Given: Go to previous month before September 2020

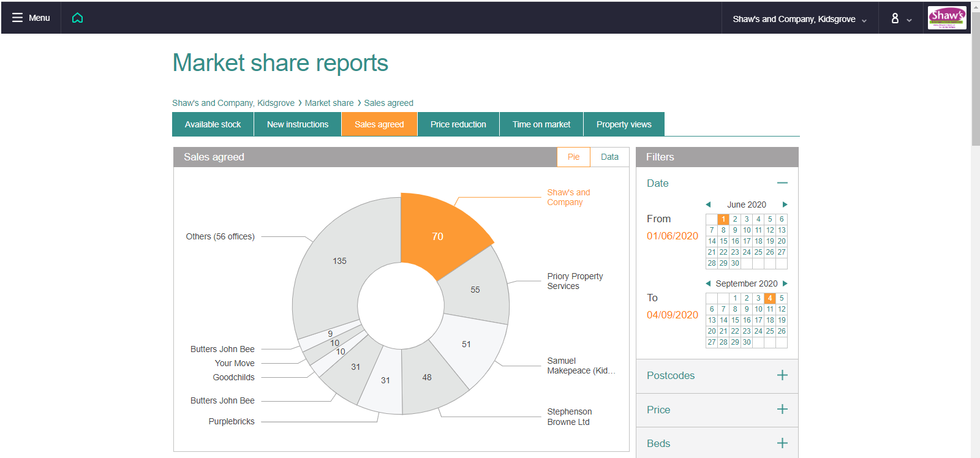Looking at the screenshot, I should [708, 283].
